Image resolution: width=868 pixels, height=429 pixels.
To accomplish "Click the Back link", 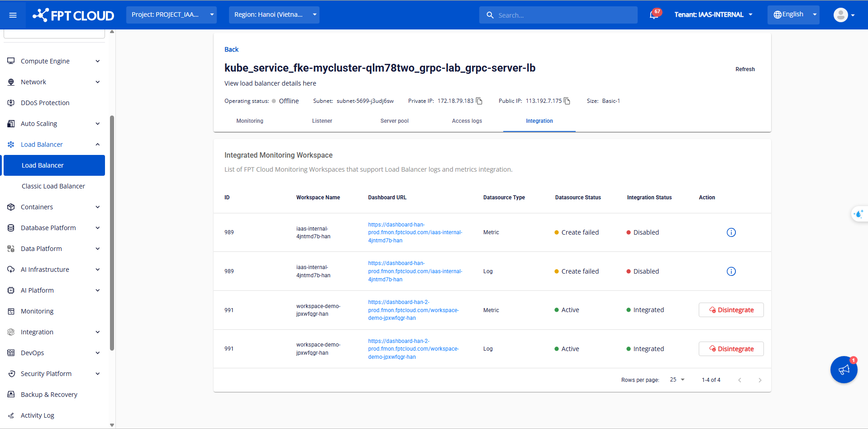I will (x=231, y=49).
